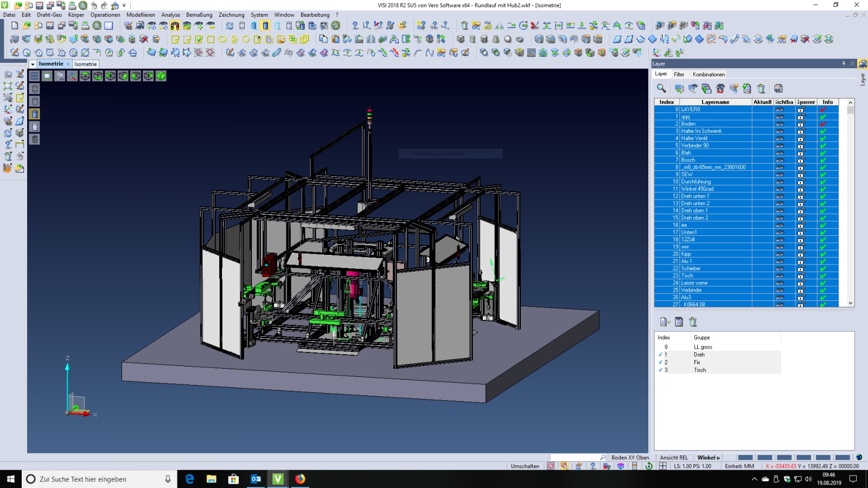
Task: Click the printer icon in the top toolbar
Action: pos(85,25)
